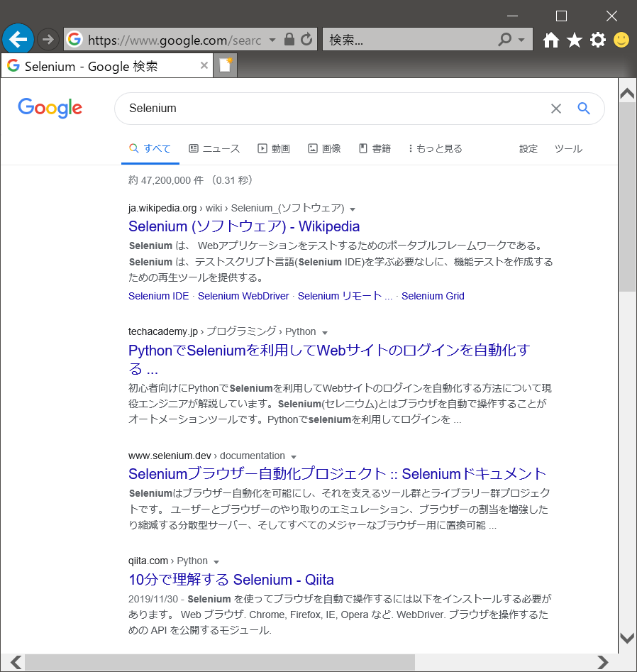Click the smiley feedback icon
This screenshot has width=637, height=672.
(x=621, y=40)
